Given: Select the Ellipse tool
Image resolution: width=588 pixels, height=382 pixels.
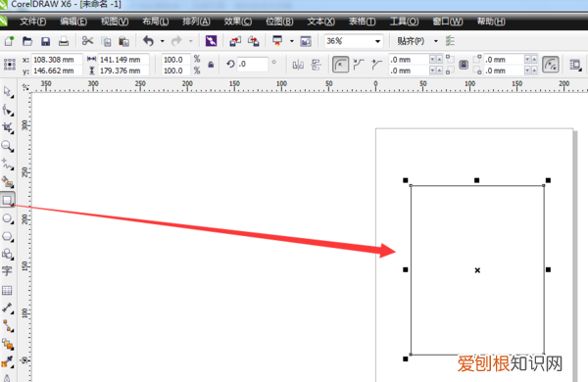Looking at the screenshot, I should (8, 218).
